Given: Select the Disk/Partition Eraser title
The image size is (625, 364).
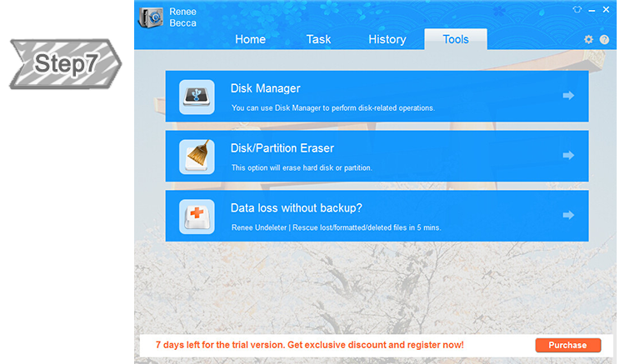Looking at the screenshot, I should click(x=282, y=148).
